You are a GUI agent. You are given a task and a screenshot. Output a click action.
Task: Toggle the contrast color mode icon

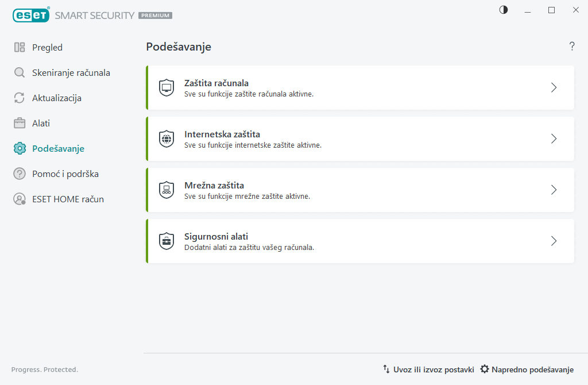pyautogui.click(x=504, y=10)
